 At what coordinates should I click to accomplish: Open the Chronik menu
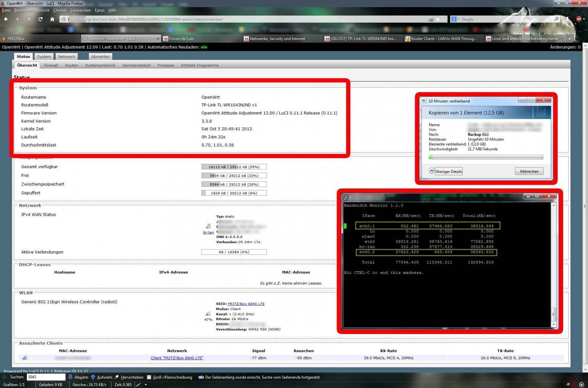tap(60, 10)
